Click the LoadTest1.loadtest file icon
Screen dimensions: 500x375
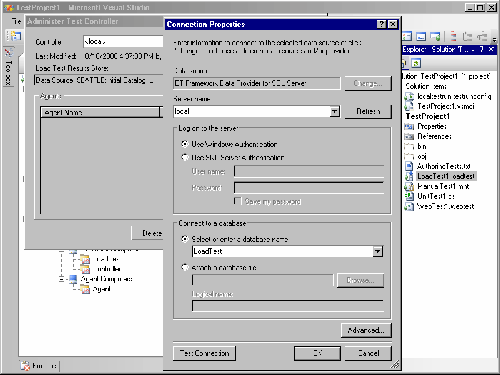tap(409, 176)
